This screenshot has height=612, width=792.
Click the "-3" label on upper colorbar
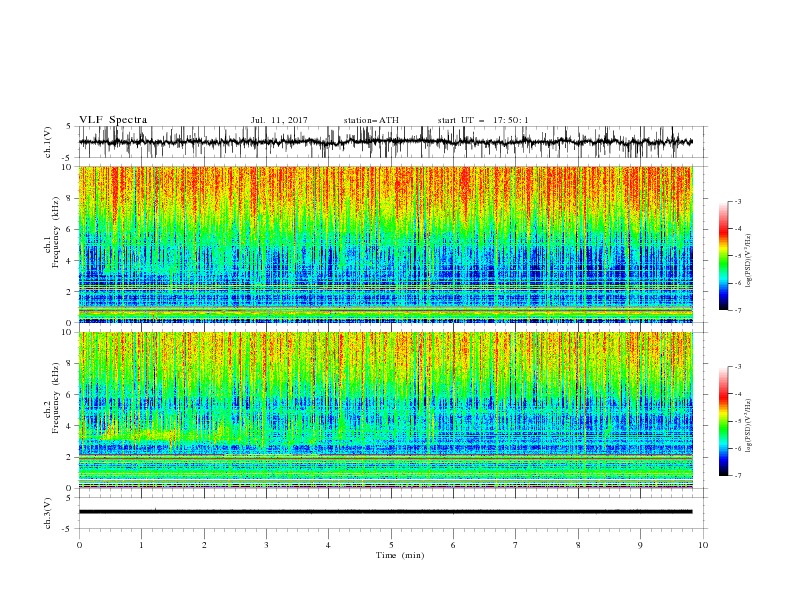click(x=737, y=201)
